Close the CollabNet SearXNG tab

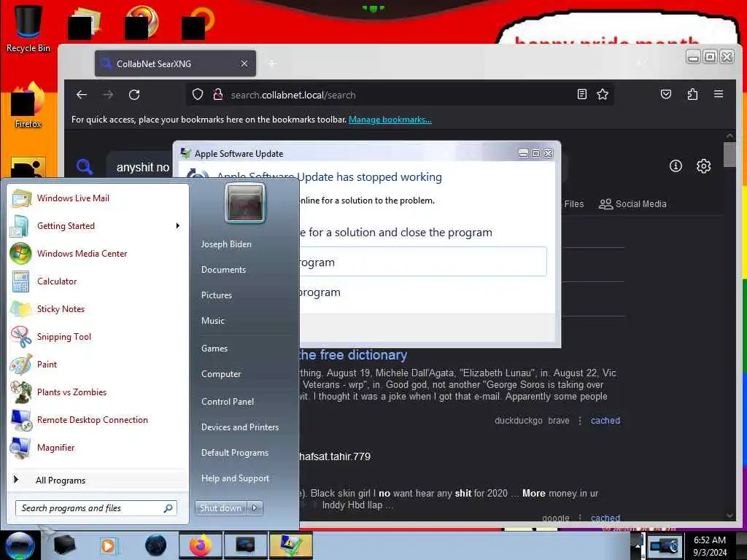point(244,63)
